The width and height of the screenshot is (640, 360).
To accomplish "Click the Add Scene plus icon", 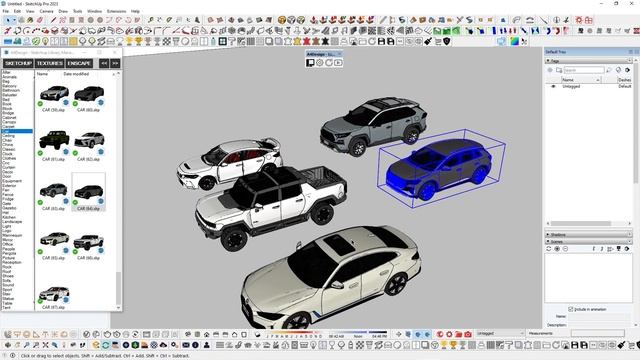I will coord(557,249).
